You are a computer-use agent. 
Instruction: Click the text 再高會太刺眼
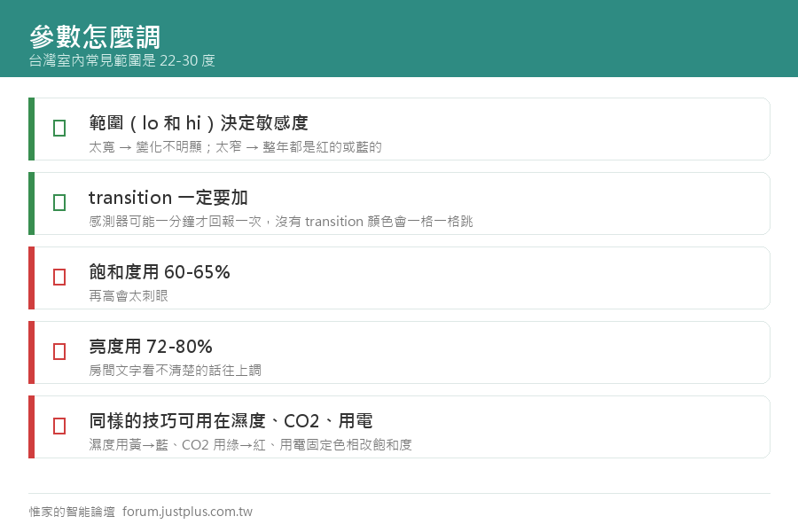[x=129, y=296]
